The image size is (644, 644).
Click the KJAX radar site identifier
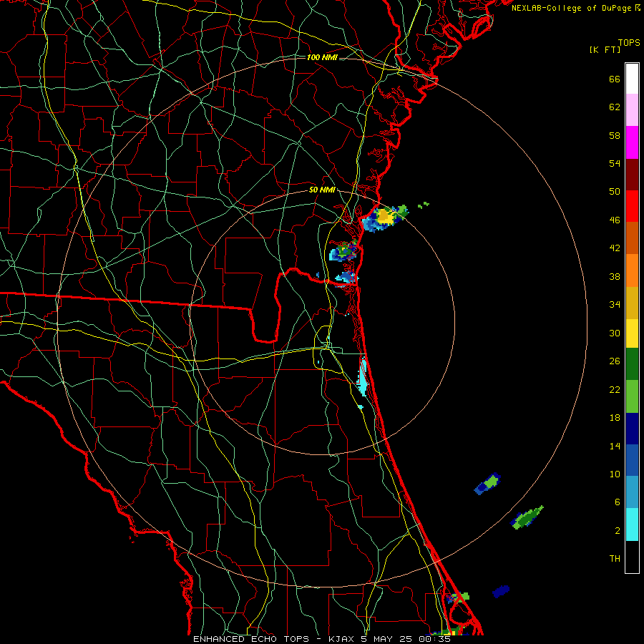coord(341,639)
